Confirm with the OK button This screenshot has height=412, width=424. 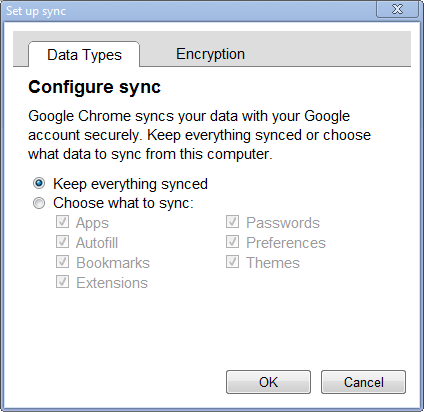tap(268, 382)
